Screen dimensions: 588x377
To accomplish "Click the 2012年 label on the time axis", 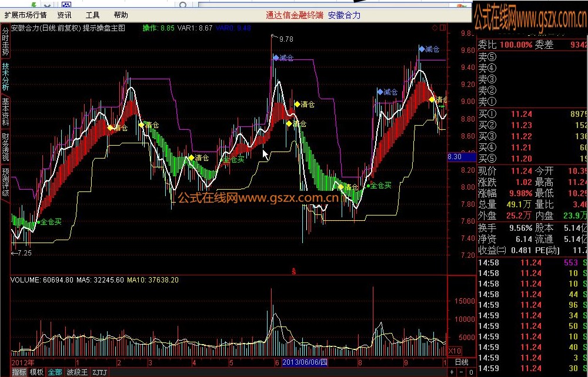I will click(23, 362).
